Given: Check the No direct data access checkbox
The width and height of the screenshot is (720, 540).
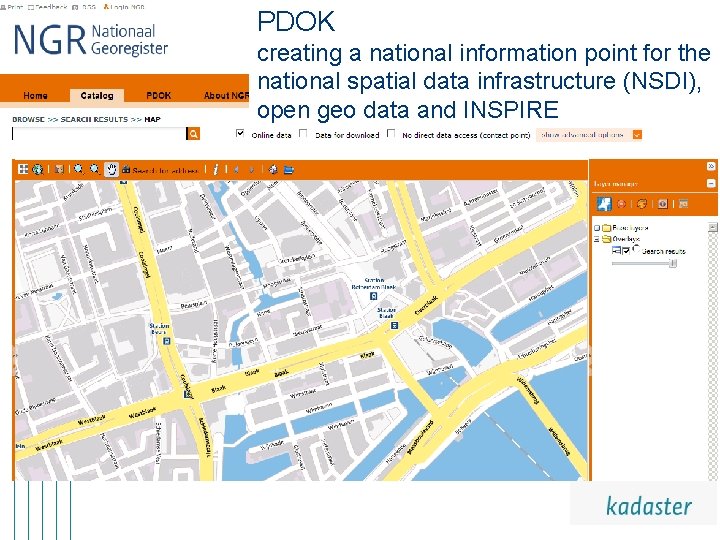Looking at the screenshot, I should pyautogui.click(x=391, y=134).
